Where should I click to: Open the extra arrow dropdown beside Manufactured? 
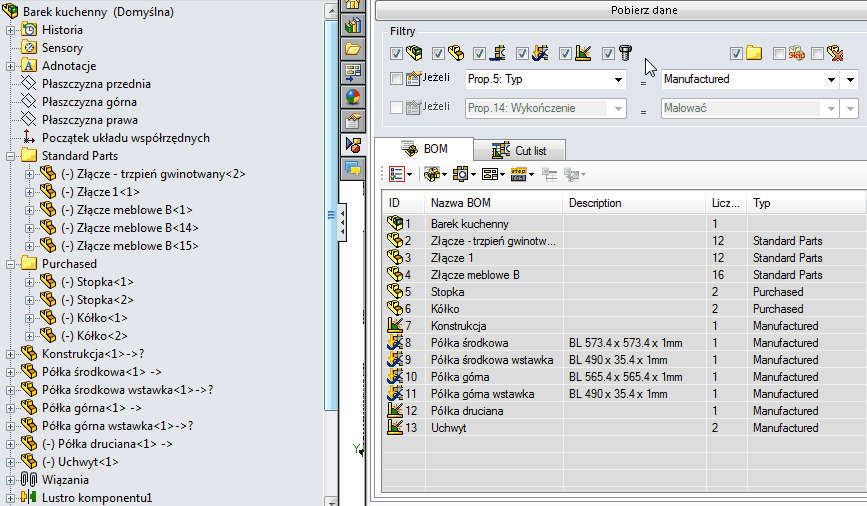(849, 79)
